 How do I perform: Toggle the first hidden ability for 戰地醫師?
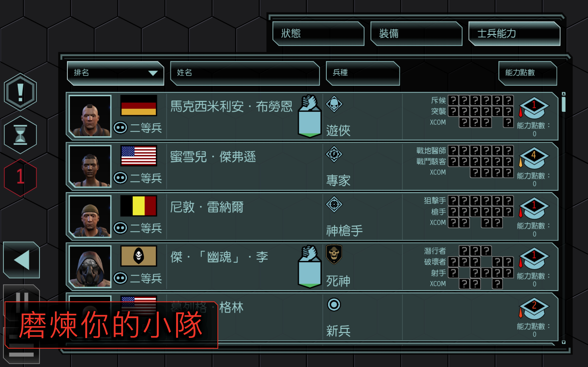[453, 150]
